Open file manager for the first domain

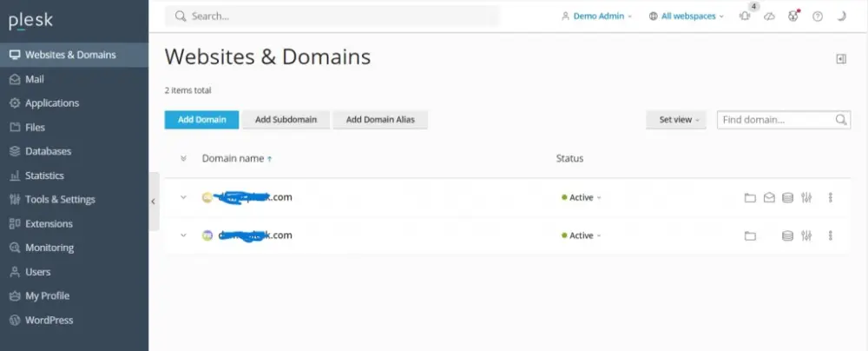click(750, 198)
